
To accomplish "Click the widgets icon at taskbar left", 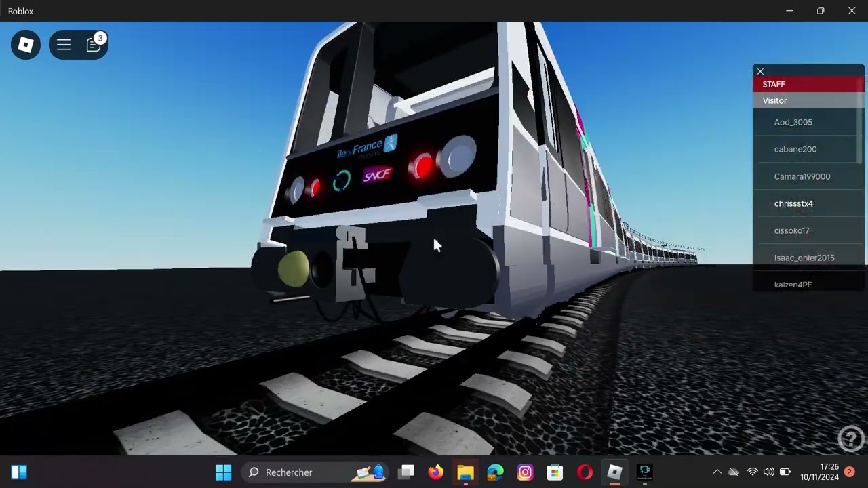I will point(19,472).
